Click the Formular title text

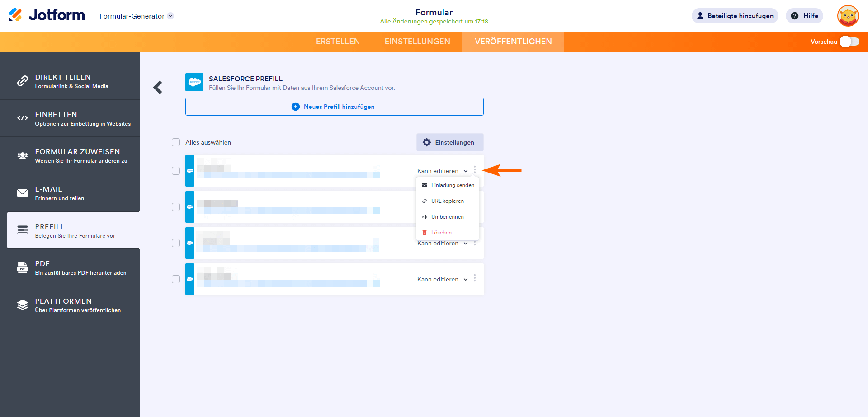click(x=434, y=12)
